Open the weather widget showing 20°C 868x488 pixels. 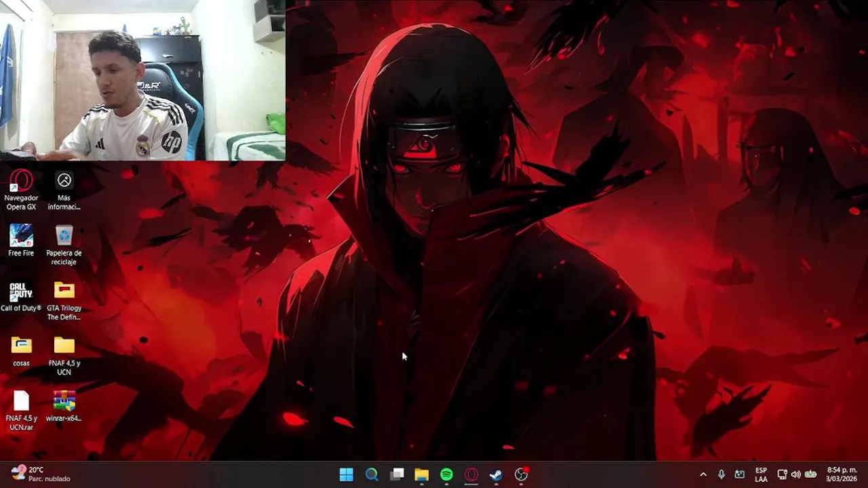pyautogui.click(x=41, y=474)
